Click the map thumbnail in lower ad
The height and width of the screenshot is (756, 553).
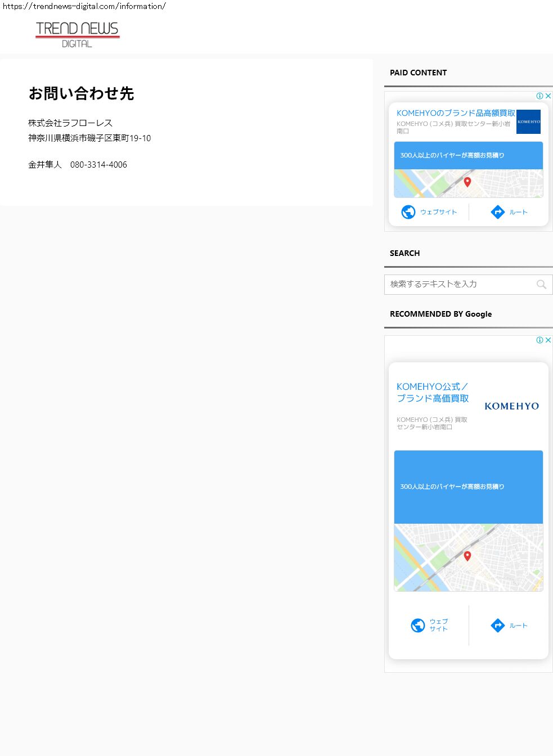click(x=468, y=557)
